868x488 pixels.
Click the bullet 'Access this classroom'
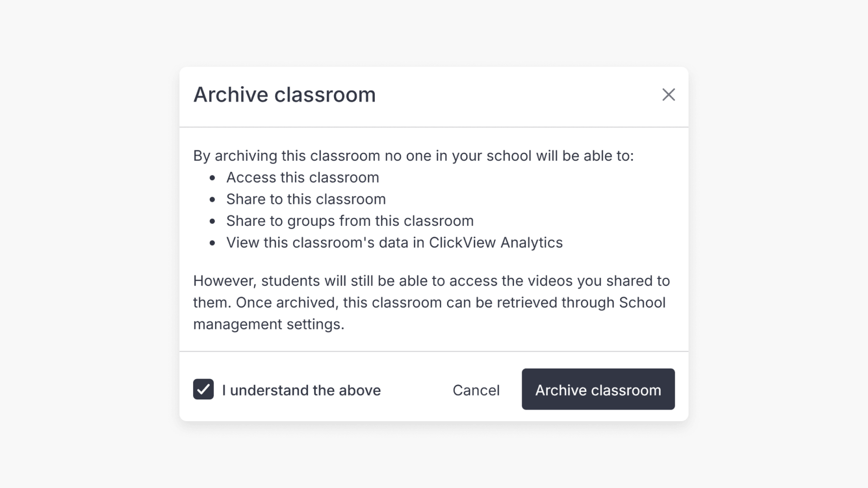click(303, 177)
